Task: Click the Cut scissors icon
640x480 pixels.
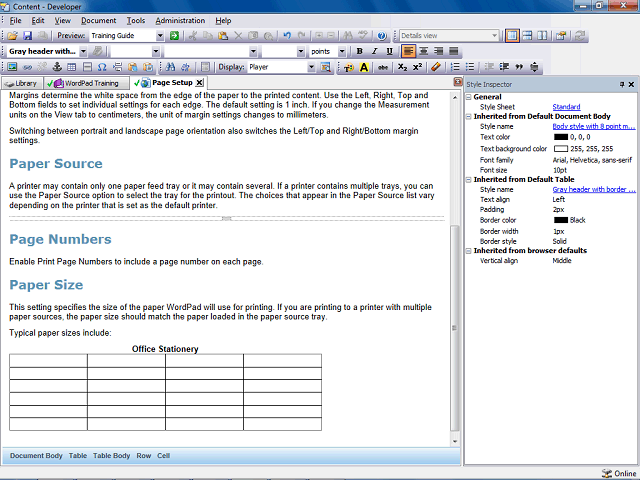Action: tap(192, 36)
